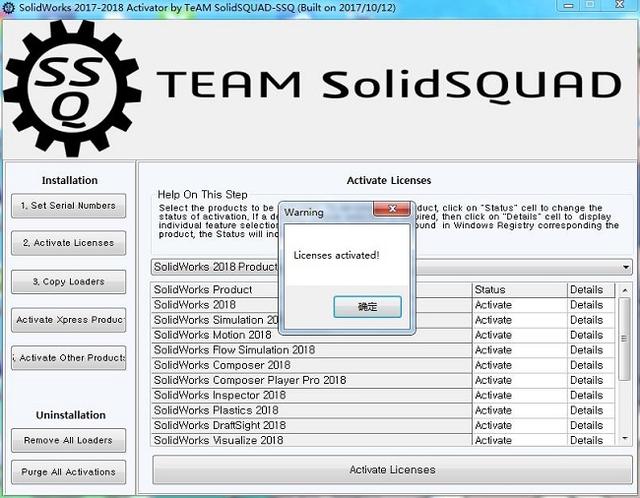
Task: Select the SolidWorks Motion 2018 row
Action: pyautogui.click(x=311, y=335)
